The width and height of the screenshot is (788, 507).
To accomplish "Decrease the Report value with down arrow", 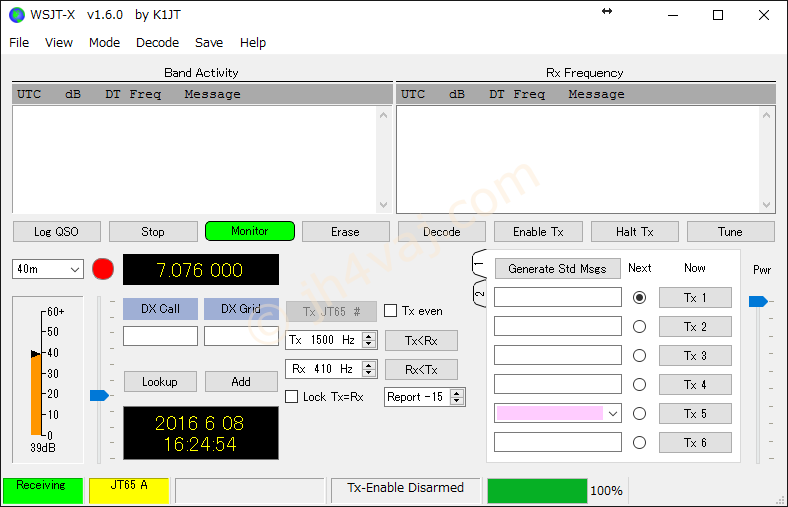I will click(456, 401).
